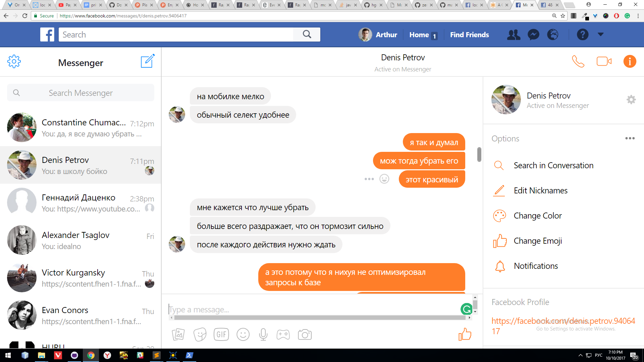This screenshot has height=362, width=644.
Task: Click the message box horizontal scrollbar
Action: click(x=320, y=317)
